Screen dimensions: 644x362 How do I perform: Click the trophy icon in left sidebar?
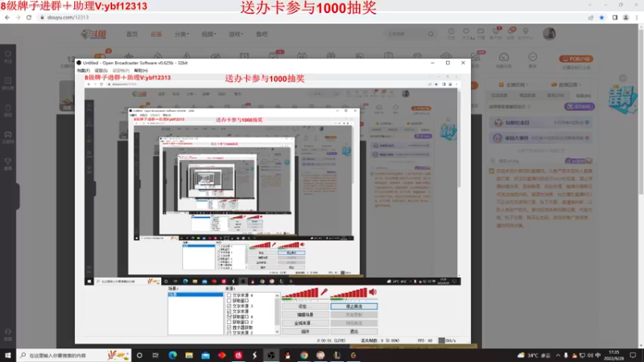click(8, 162)
